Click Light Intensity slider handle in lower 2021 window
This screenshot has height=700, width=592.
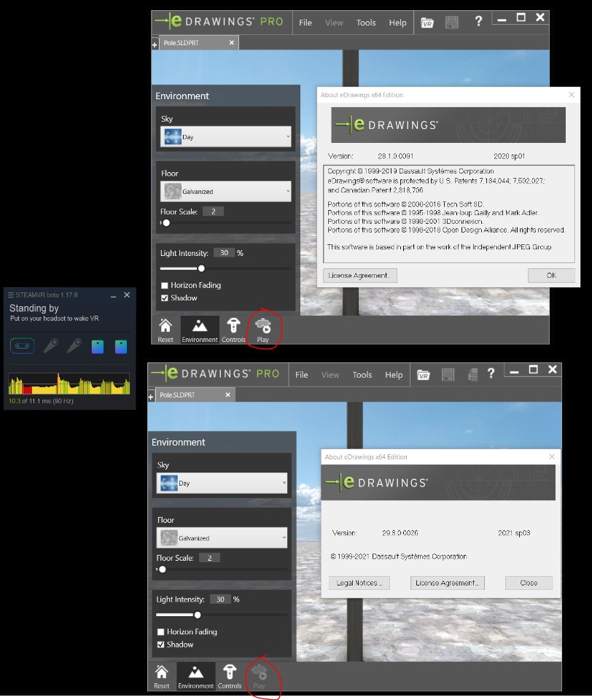[x=198, y=615]
